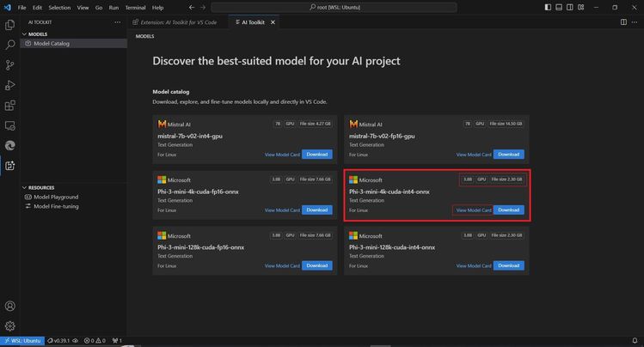Toggle the Secondary Side Bar layout button
This screenshot has width=644, height=347.
point(570,8)
